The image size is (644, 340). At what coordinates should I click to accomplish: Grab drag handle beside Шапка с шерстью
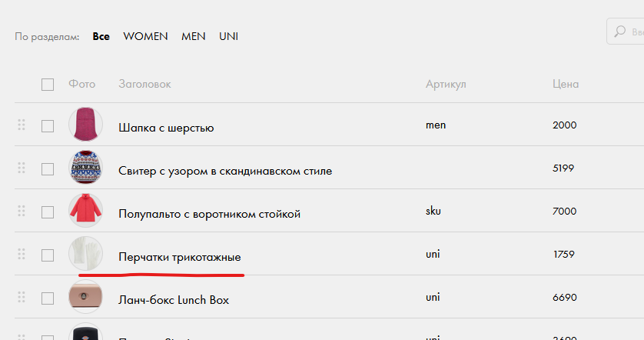[x=22, y=125]
